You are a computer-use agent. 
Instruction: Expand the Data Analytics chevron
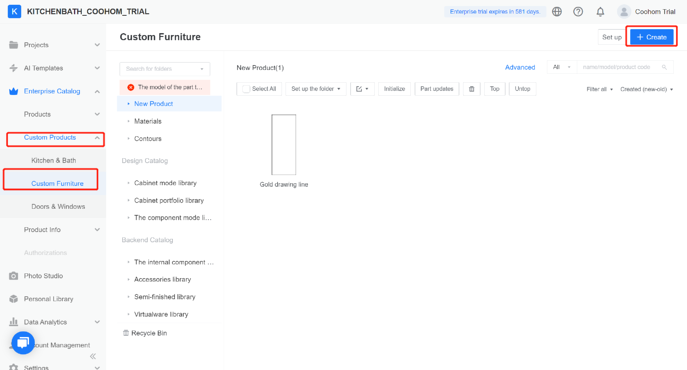[x=97, y=322]
